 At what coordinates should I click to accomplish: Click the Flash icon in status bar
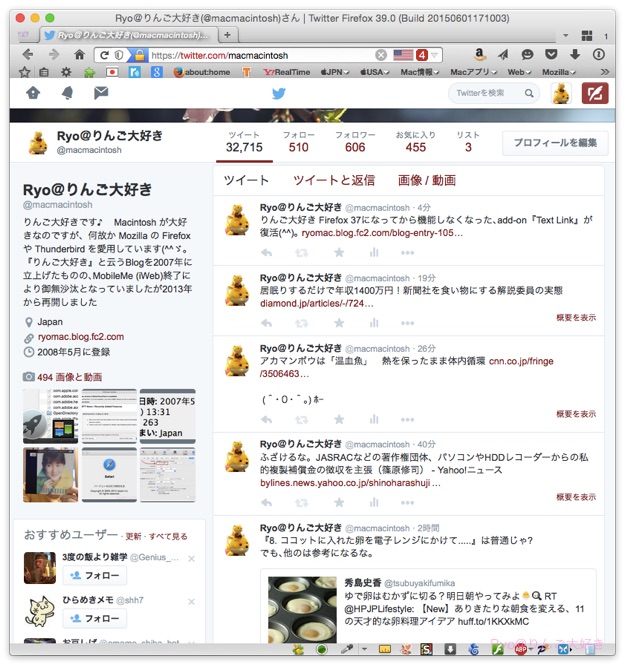(x=499, y=649)
